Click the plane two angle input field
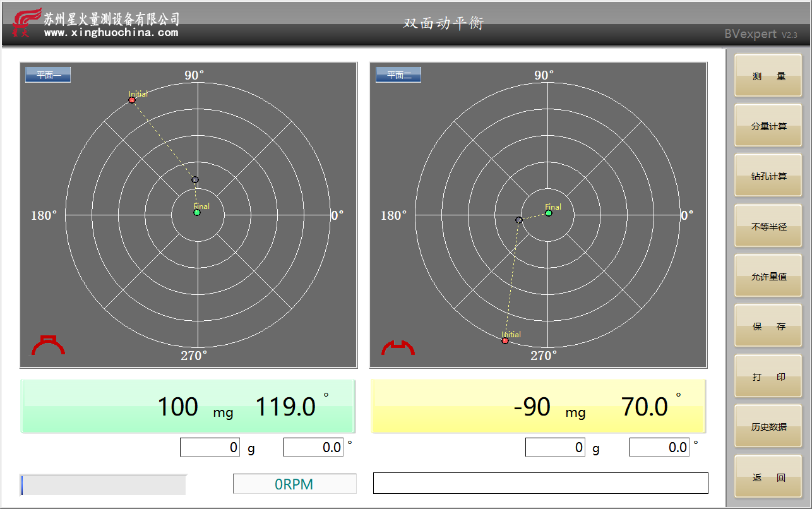The height and width of the screenshot is (509, 812). 659,447
